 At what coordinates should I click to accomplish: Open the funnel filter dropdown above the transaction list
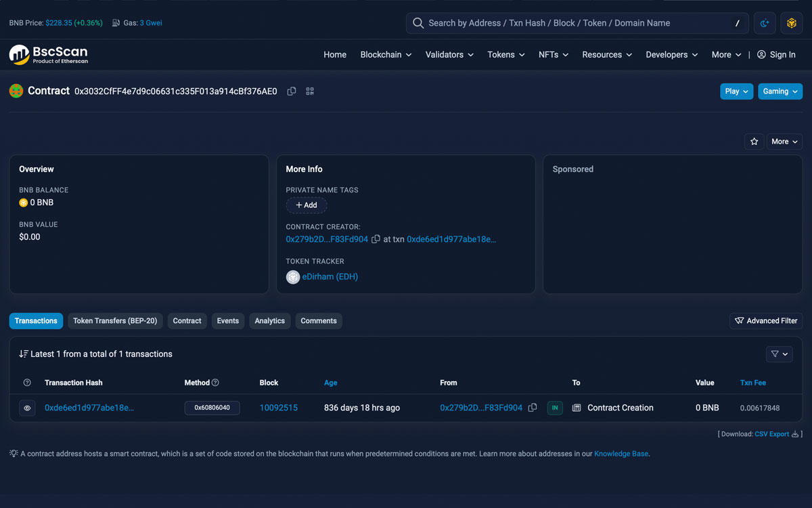click(779, 354)
